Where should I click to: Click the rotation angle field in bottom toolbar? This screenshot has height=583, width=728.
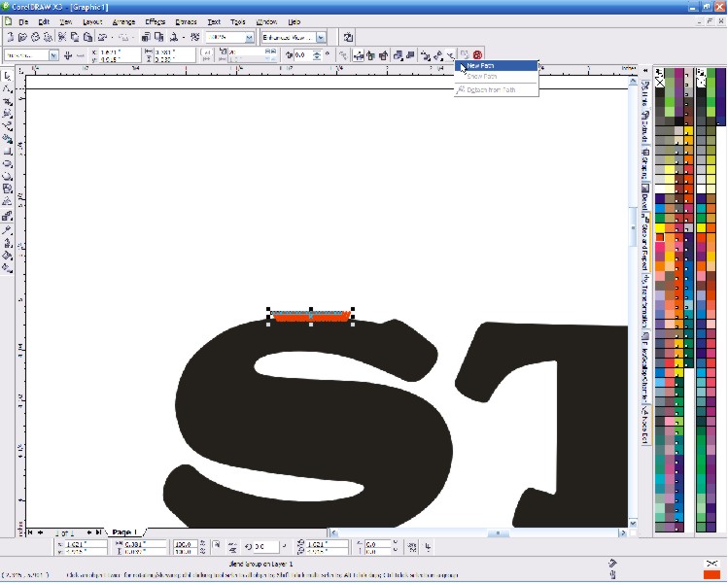(x=265, y=547)
